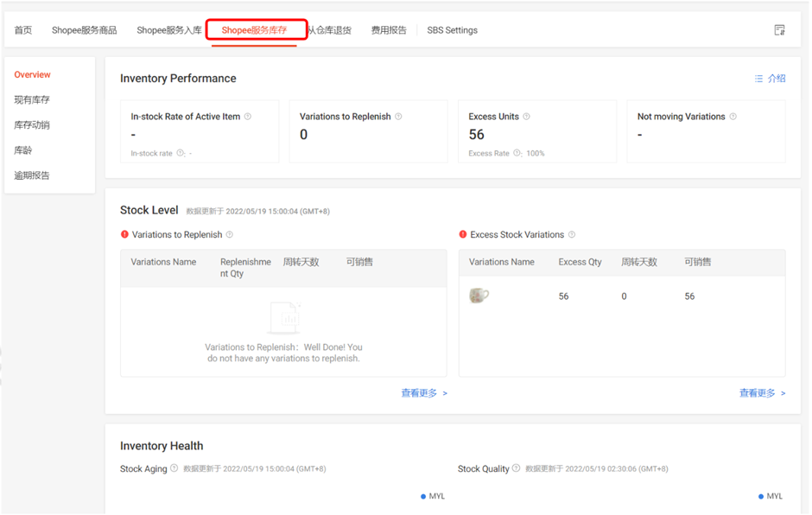
Task: Click help icon beside Excess Units
Action: (527, 117)
